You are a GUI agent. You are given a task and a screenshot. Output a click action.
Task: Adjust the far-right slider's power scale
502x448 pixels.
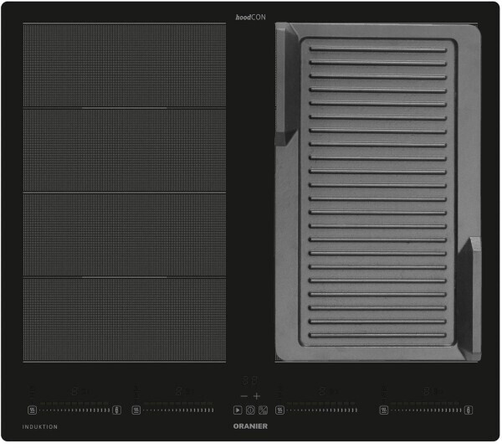click(x=425, y=410)
